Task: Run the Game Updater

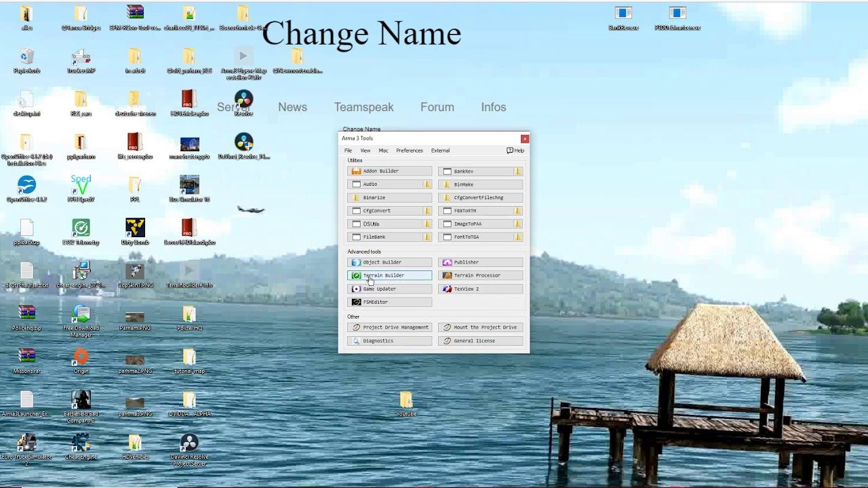Action: click(389, 289)
